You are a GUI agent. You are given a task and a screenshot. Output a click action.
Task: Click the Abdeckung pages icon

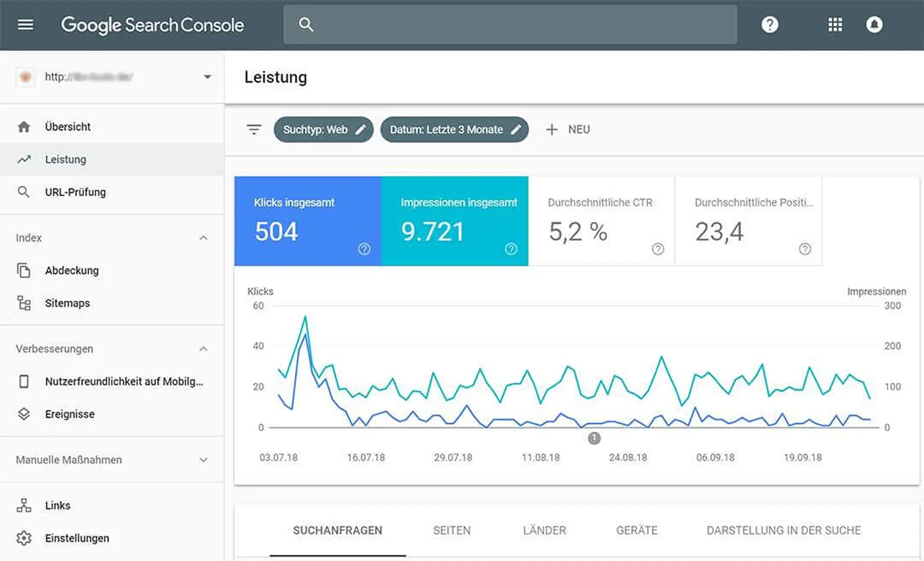(x=24, y=270)
